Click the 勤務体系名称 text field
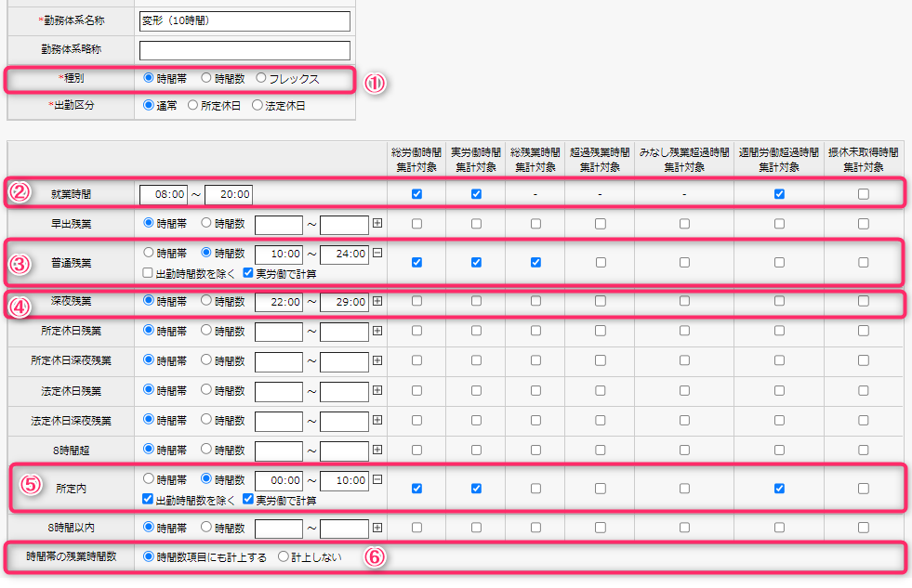This screenshot has width=912, height=588. 245,21
